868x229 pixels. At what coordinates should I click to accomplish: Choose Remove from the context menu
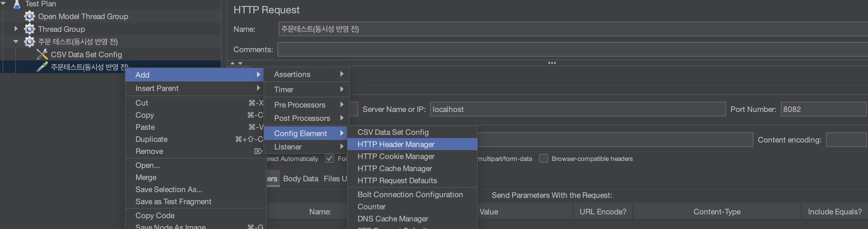[195, 151]
